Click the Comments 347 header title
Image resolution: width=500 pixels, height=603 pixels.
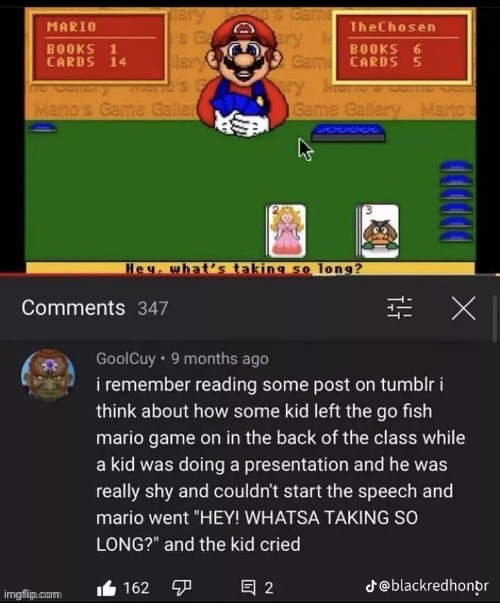pos(95,308)
